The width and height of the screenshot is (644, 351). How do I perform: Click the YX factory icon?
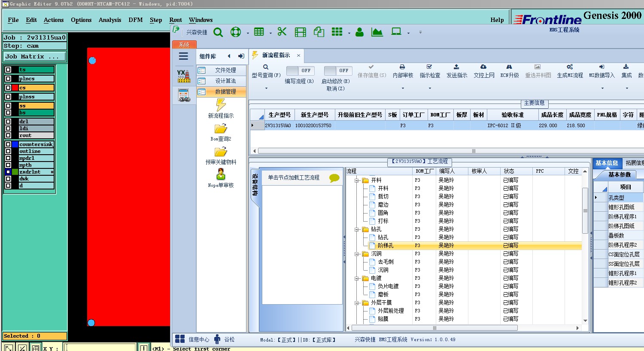click(184, 76)
